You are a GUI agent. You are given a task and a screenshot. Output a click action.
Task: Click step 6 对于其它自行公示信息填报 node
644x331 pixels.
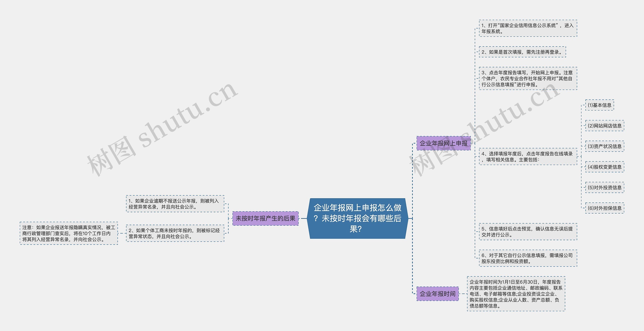tap(528, 258)
